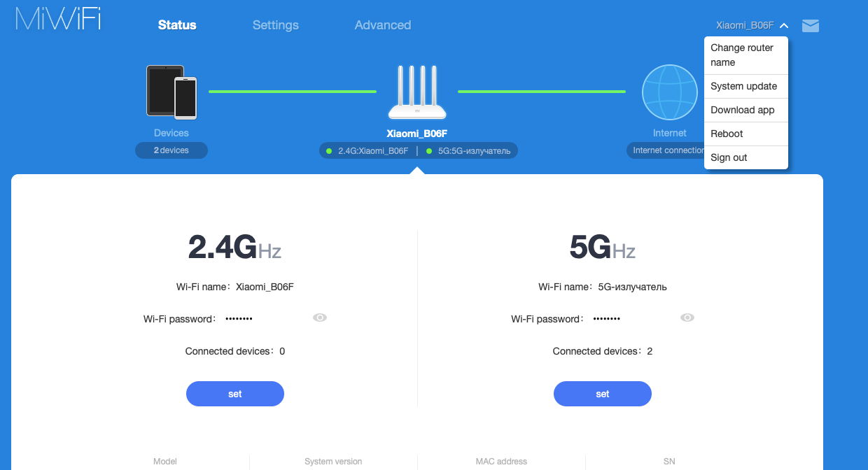Open the Settings tab
Image resolution: width=868 pixels, height=470 pixels.
coord(276,25)
